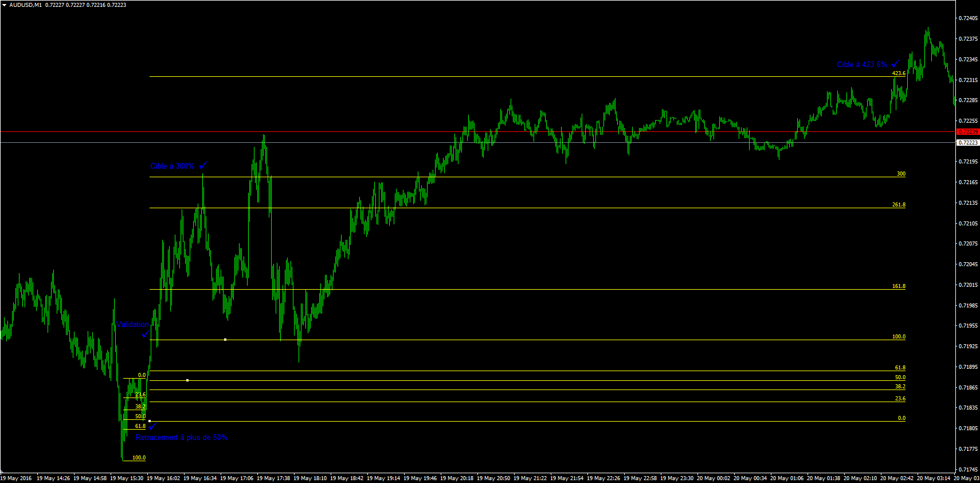Click the 0.72375 price scale value
Screen dimensions: 980x483
pos(968,39)
